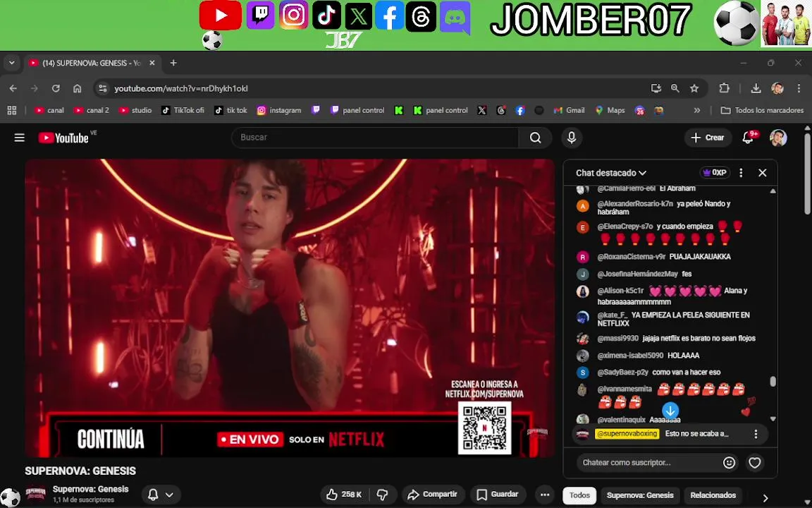Open the Chrome profile avatar
The image size is (812, 508).
(777, 89)
